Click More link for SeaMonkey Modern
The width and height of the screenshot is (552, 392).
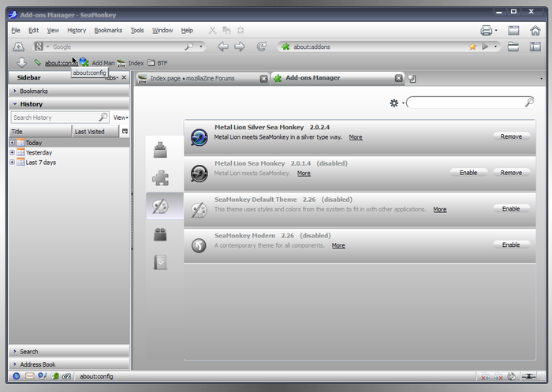pyautogui.click(x=338, y=245)
